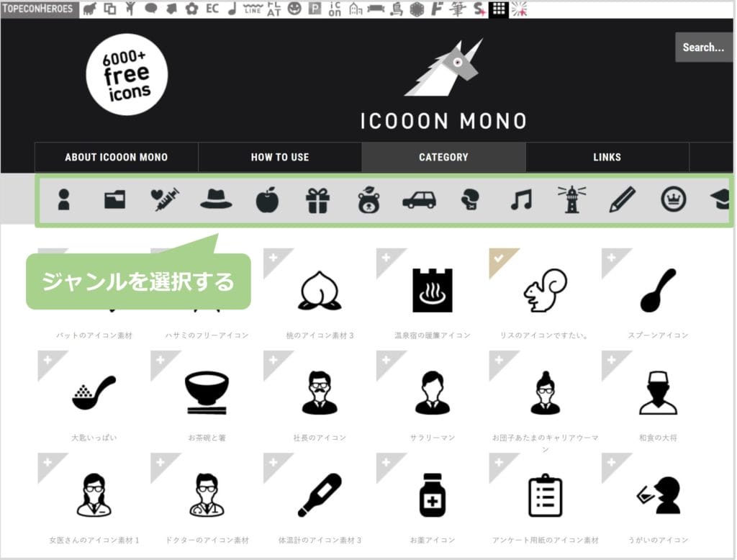Viewport: 737px width, 560px height.
Task: Select the crown badge category icon
Action: [674, 199]
